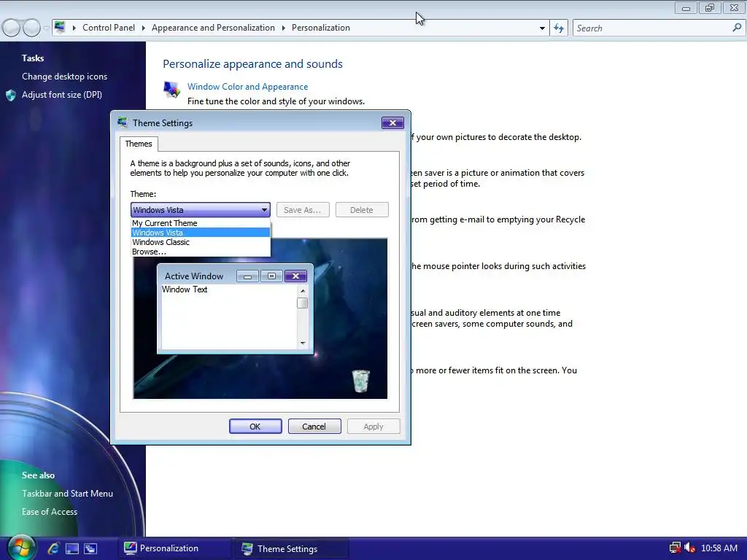
Task: Click the search magnifier icon
Action: (737, 28)
